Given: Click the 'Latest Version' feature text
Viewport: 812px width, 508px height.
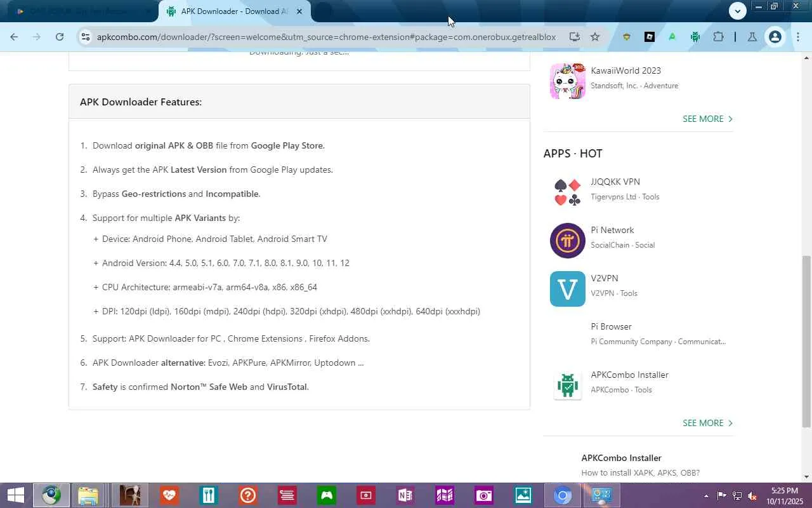Looking at the screenshot, I should point(199,170).
